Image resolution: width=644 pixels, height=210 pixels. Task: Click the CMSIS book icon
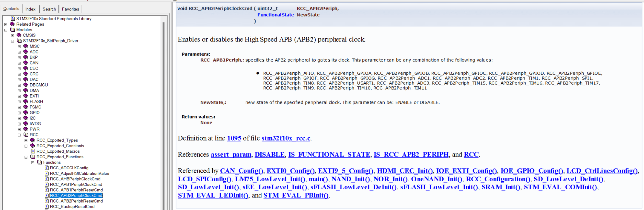[19, 35]
